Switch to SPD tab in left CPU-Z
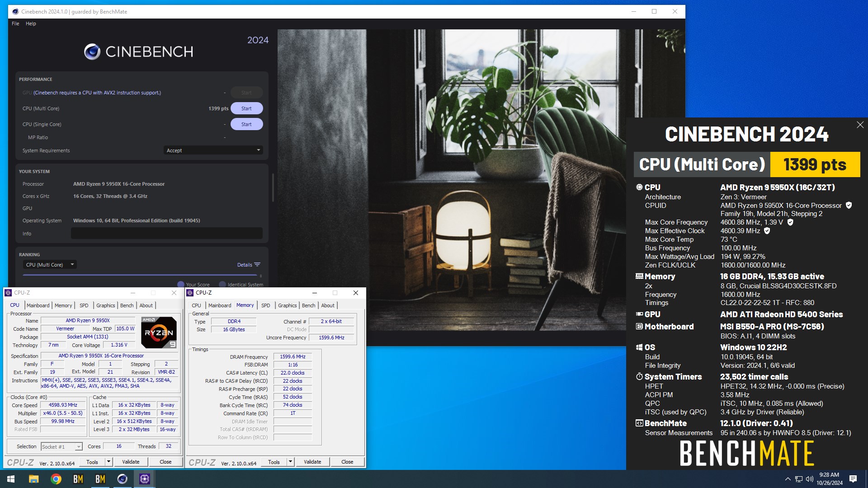 click(84, 305)
